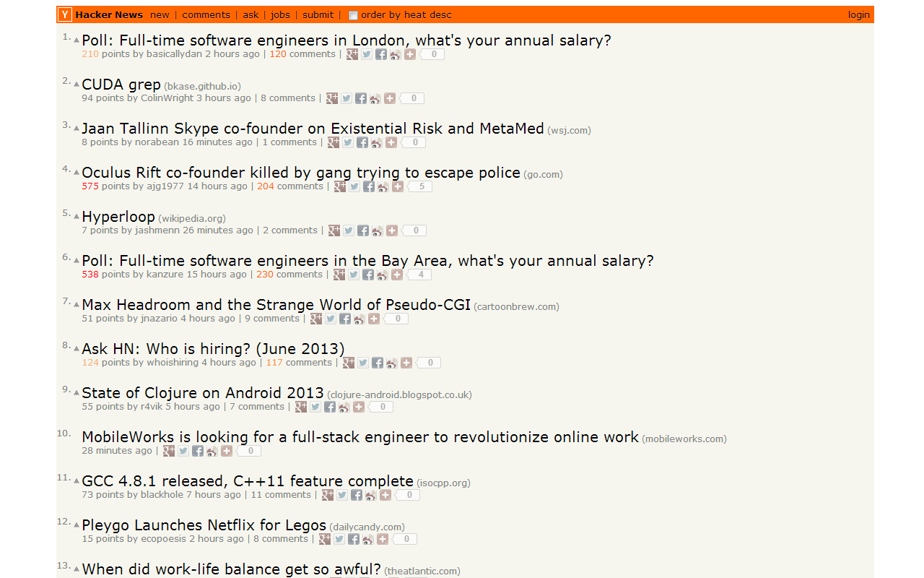
Task: Open the submit page
Action: pyautogui.click(x=318, y=14)
